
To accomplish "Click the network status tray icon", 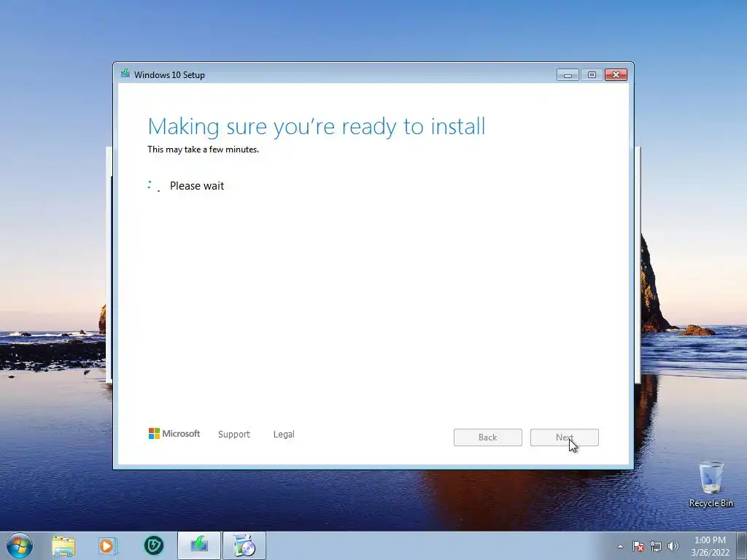I will click(x=656, y=546).
